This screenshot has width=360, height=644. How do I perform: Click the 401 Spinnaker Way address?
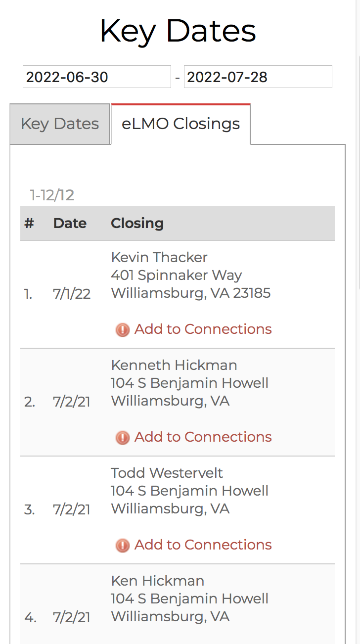(177, 275)
